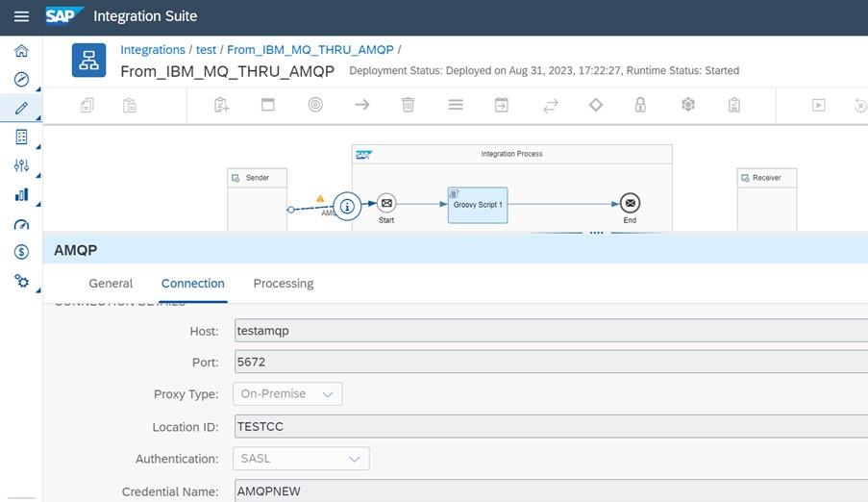
Task: Click the Validator clipboard toolbar icon
Action: click(734, 105)
